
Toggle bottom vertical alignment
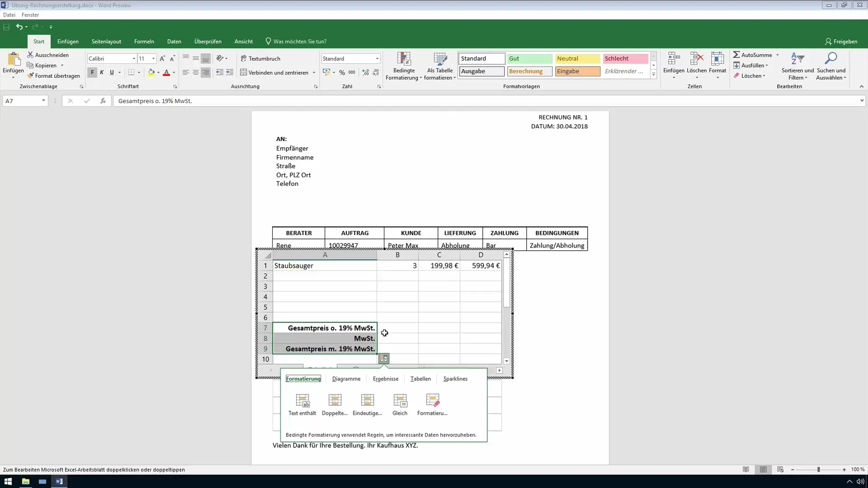206,58
